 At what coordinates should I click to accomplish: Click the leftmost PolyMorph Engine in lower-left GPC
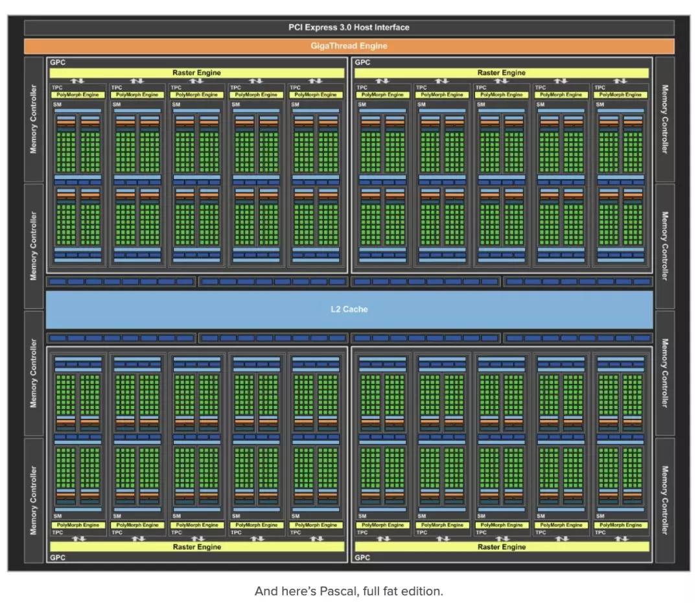point(78,525)
